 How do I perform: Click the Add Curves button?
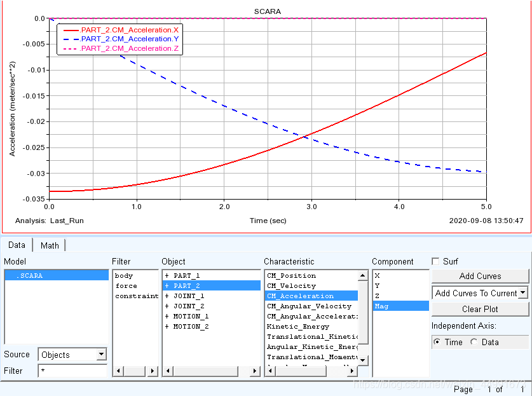(x=480, y=276)
